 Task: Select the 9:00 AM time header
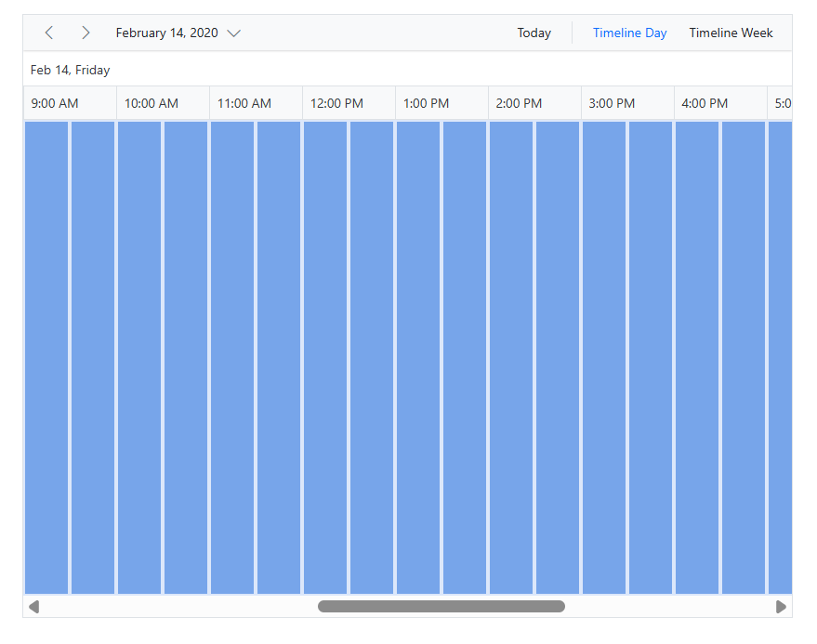(x=70, y=103)
